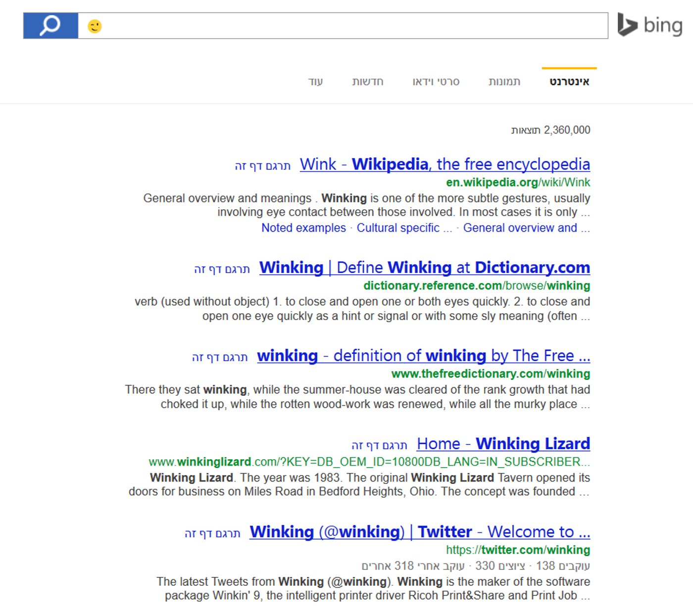The image size is (693, 616).
Task: Translate the Winking Lizard result page
Action: tap(379, 445)
